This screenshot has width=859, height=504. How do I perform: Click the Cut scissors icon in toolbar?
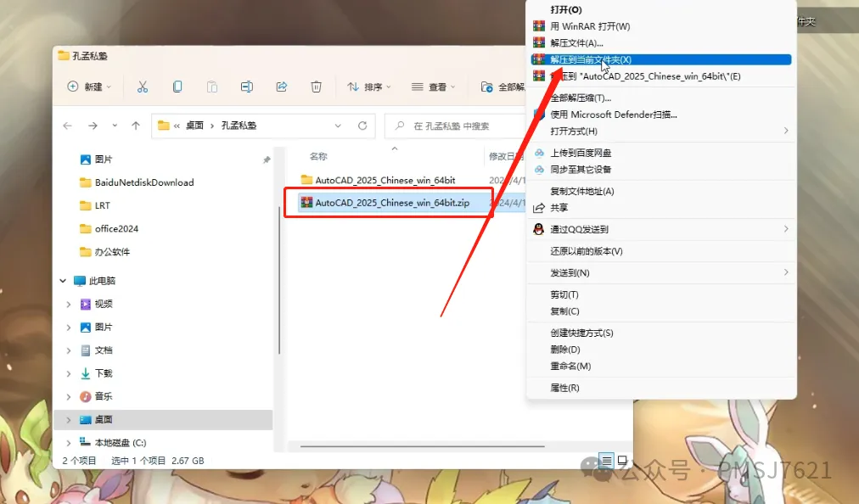pos(143,87)
